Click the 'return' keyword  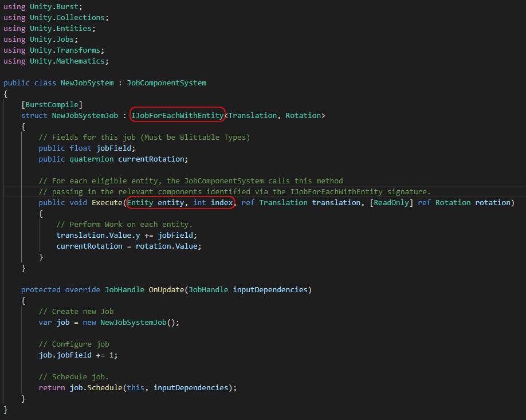pyautogui.click(x=52, y=388)
